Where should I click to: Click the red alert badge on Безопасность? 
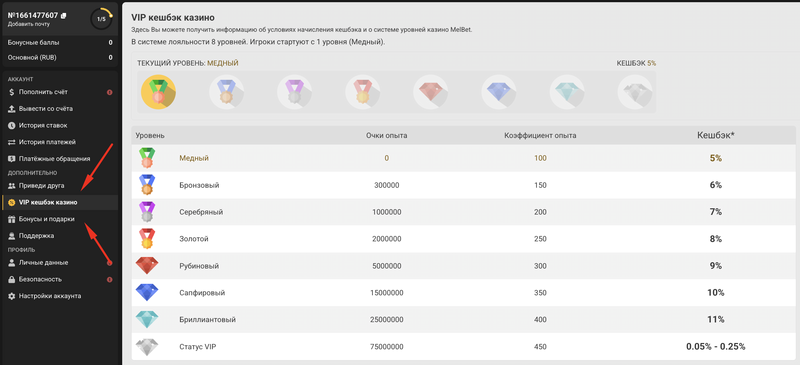click(x=110, y=280)
